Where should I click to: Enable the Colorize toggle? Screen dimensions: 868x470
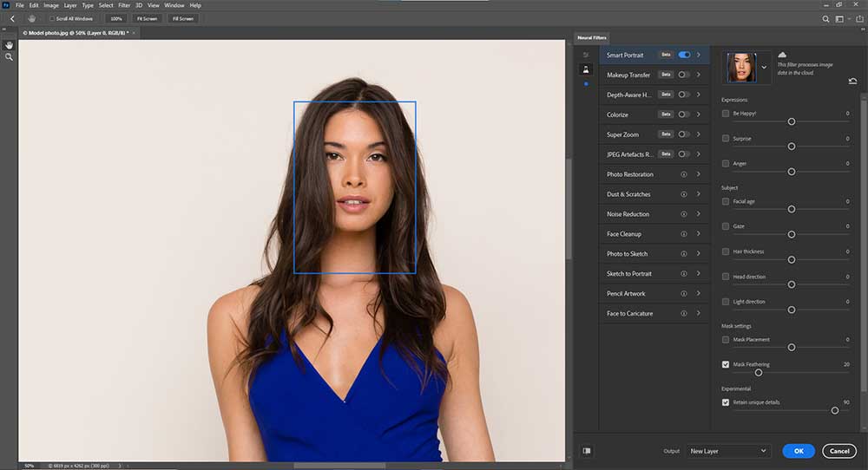pos(684,114)
